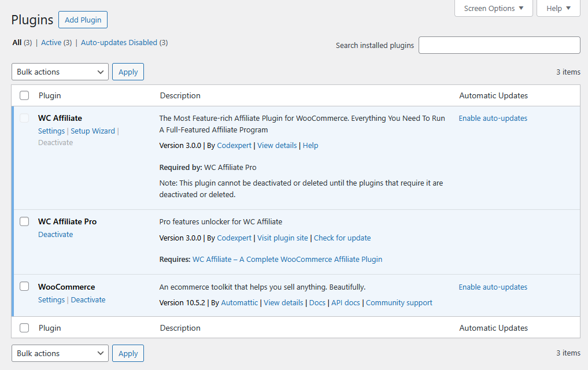This screenshot has width=588, height=370.
Task: Expand the Screen Options panel
Action: [x=493, y=9]
